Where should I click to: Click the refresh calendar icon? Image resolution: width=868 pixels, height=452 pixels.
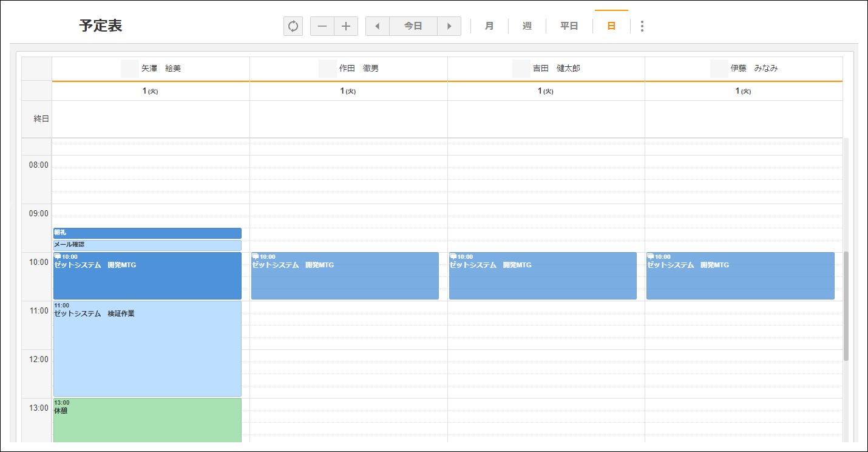[293, 26]
